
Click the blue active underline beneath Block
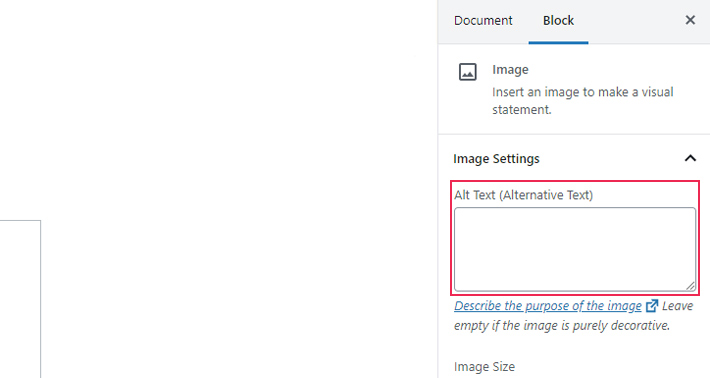pos(558,43)
